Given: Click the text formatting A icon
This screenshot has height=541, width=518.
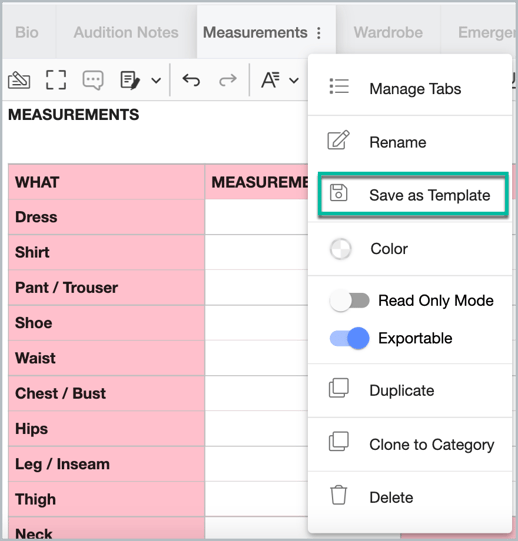Looking at the screenshot, I should (270, 80).
